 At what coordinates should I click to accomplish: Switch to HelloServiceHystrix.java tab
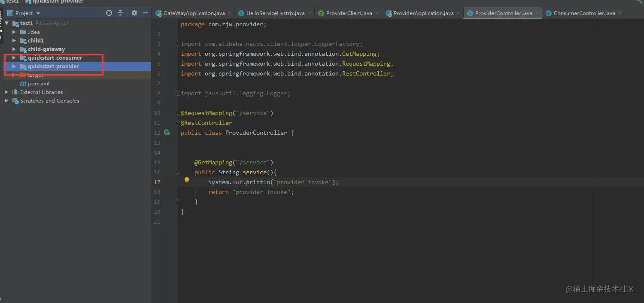coord(276,13)
